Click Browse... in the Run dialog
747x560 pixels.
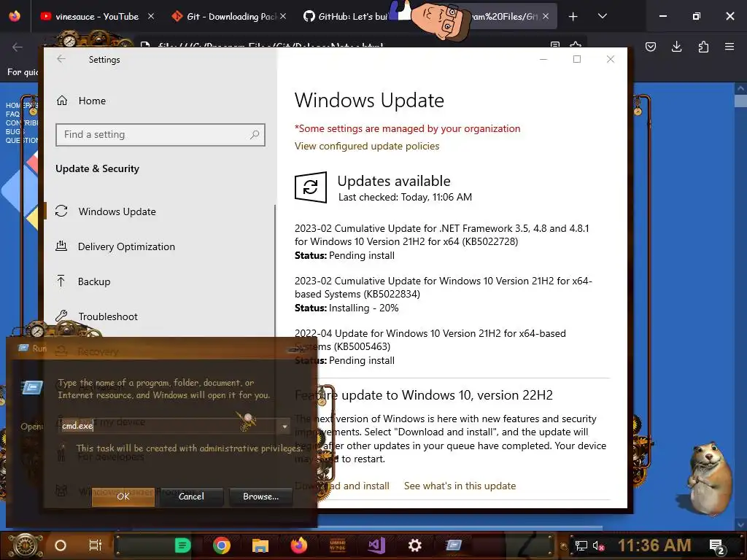260,496
